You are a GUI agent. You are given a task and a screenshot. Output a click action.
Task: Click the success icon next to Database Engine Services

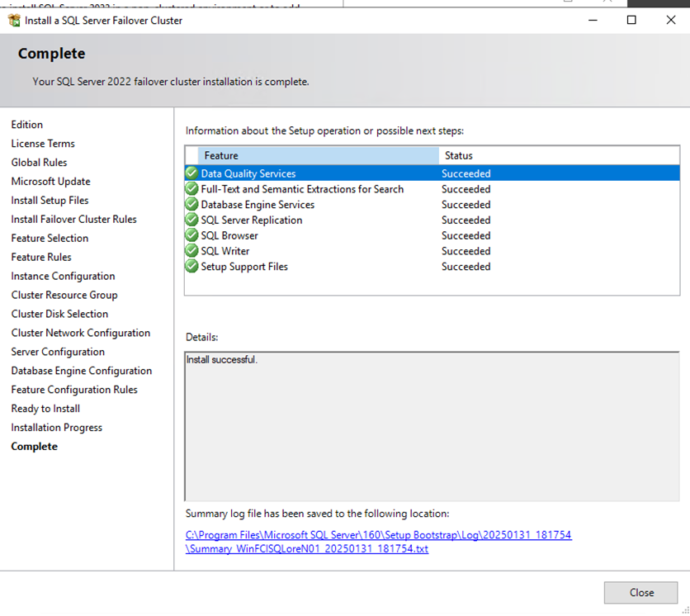click(191, 205)
